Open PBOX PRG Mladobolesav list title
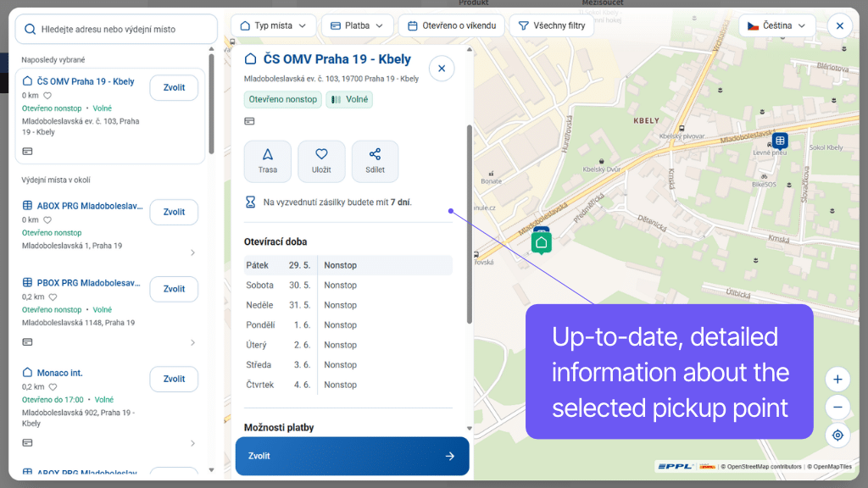The height and width of the screenshot is (488, 868). click(x=88, y=283)
